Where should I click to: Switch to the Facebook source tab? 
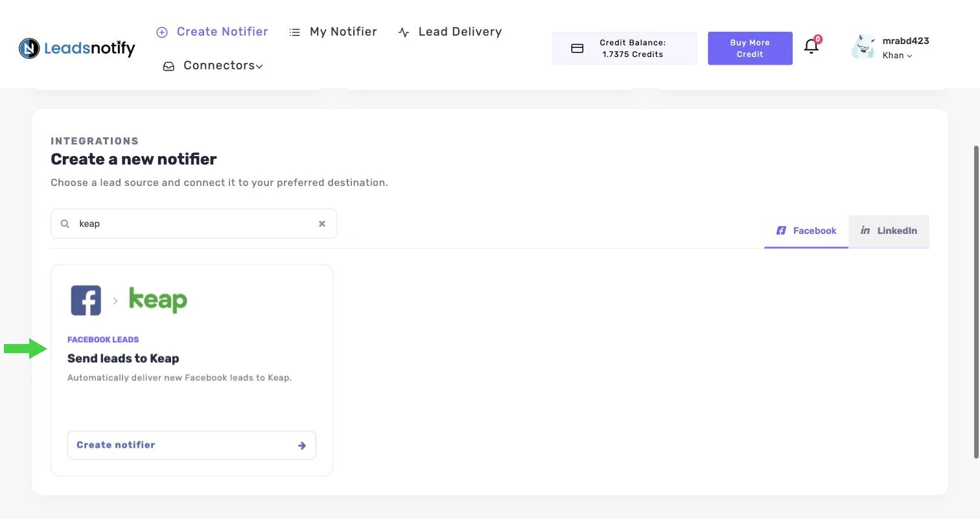tap(806, 231)
